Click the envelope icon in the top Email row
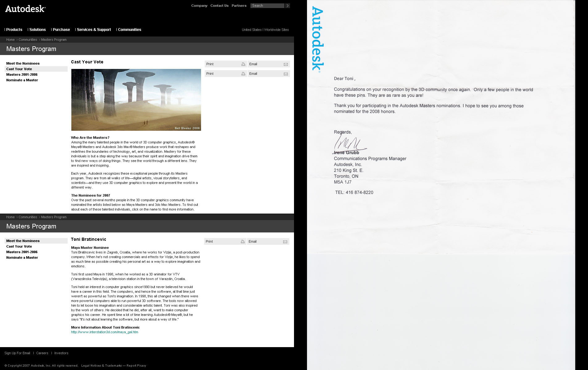The height and width of the screenshot is (370, 588). [286, 64]
